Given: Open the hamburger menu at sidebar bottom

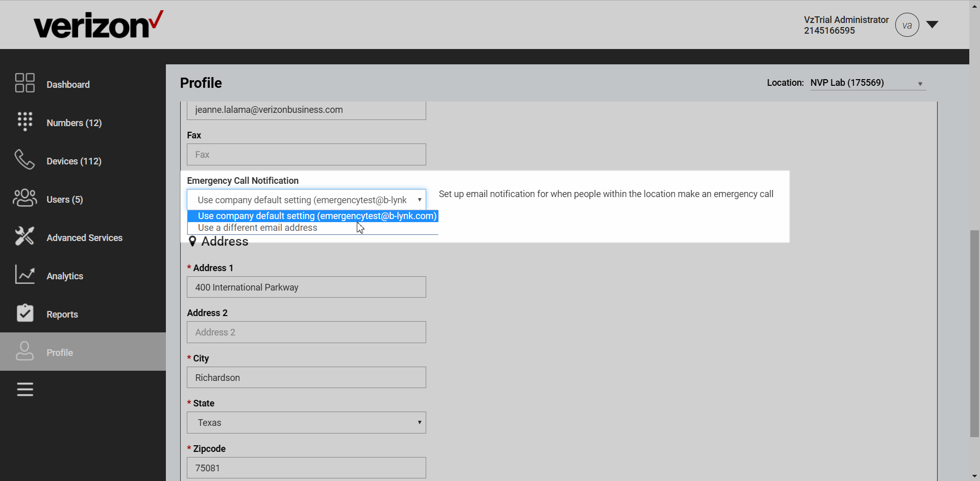Looking at the screenshot, I should [x=24, y=389].
